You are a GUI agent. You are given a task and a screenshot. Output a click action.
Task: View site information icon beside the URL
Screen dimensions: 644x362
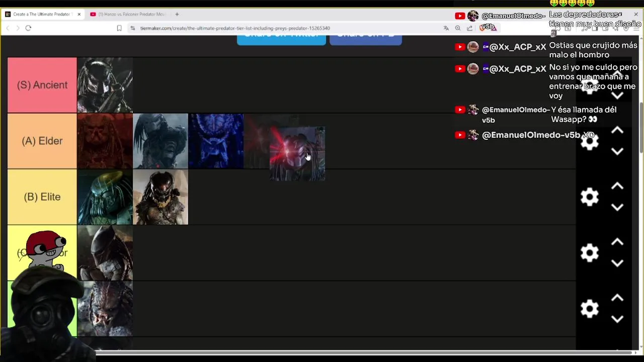(x=132, y=28)
